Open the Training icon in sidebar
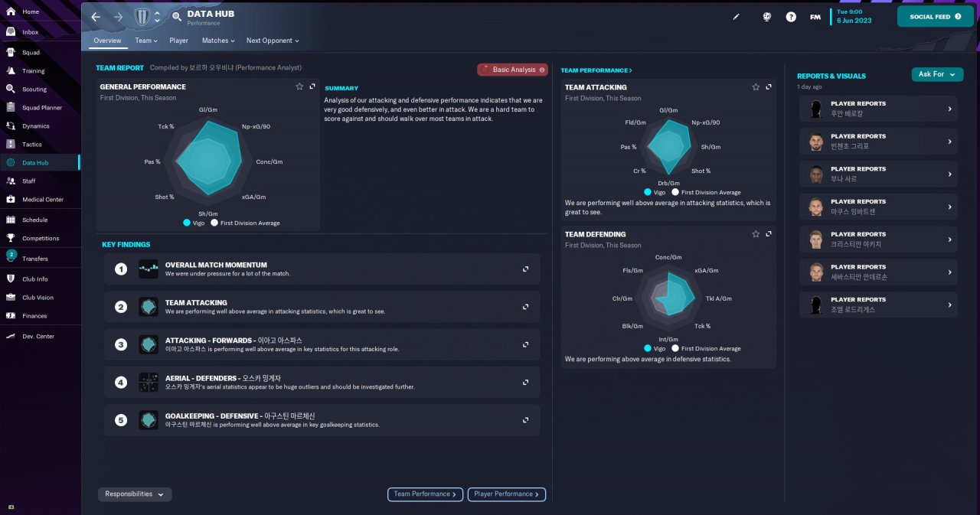The width and height of the screenshot is (980, 515). (11, 70)
